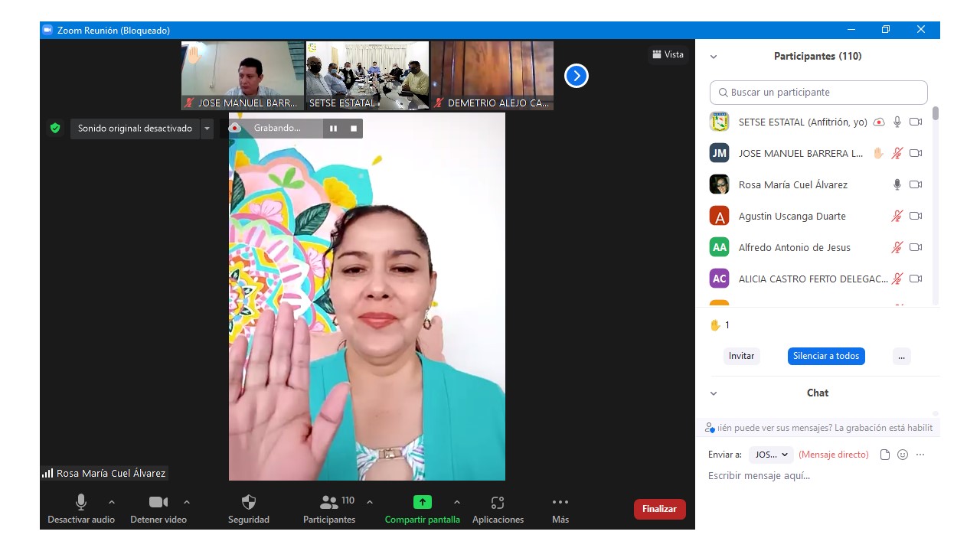This screenshot has height=551, width=980.
Task: Open Sonido original dropdown arrow
Action: click(x=207, y=129)
